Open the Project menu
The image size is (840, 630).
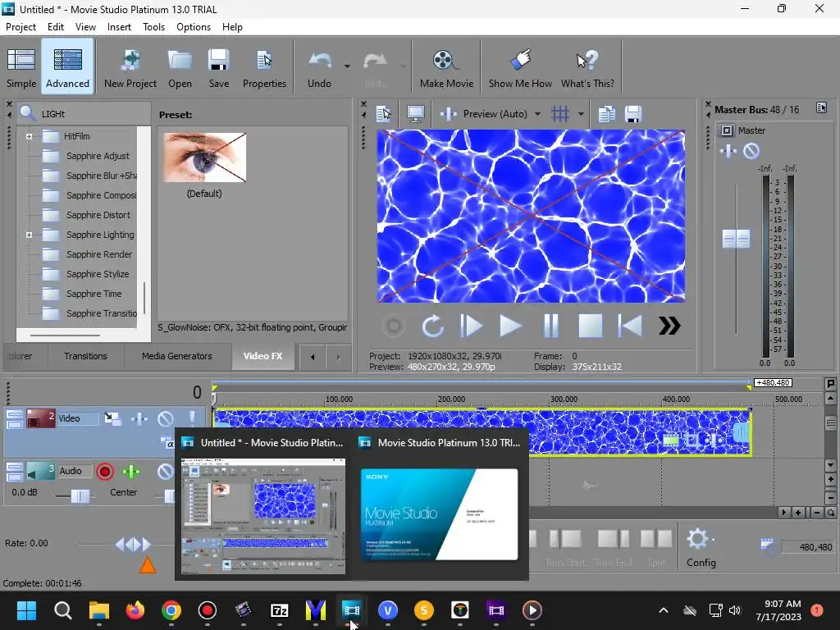tap(21, 27)
